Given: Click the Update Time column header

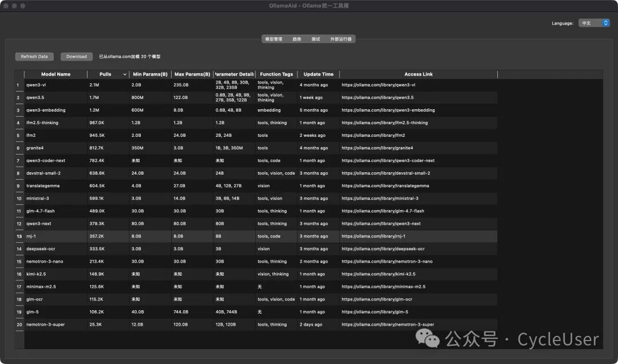Looking at the screenshot, I should coord(319,74).
